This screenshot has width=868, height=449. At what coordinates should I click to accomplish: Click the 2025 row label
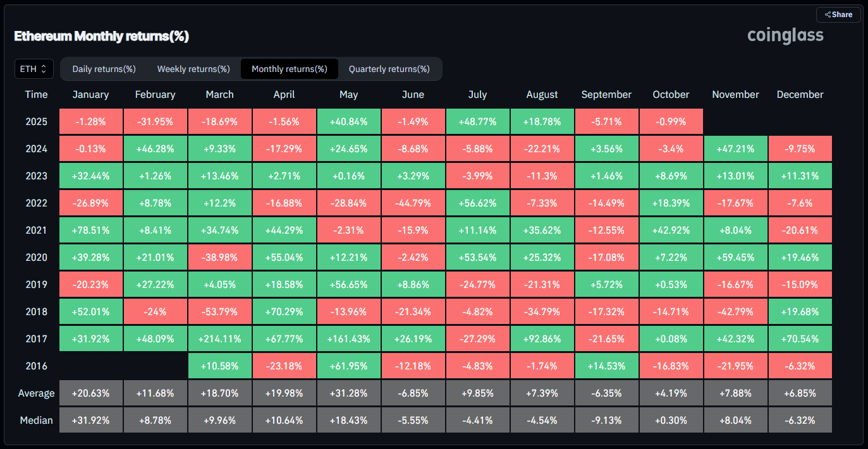36,121
